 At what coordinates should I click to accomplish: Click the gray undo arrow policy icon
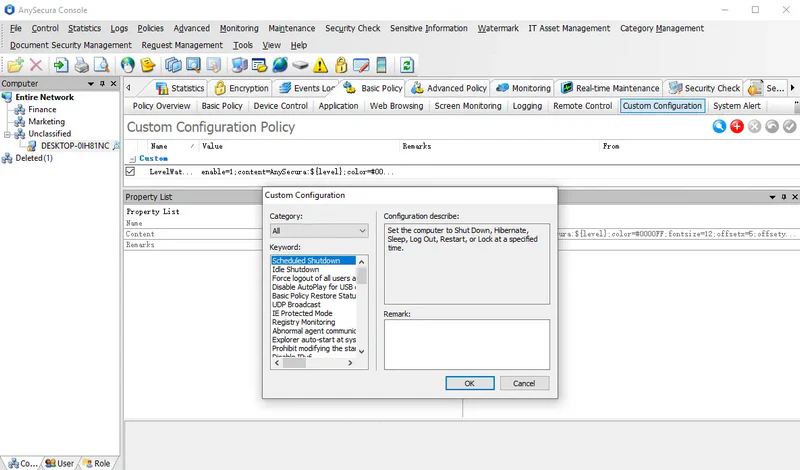(772, 127)
